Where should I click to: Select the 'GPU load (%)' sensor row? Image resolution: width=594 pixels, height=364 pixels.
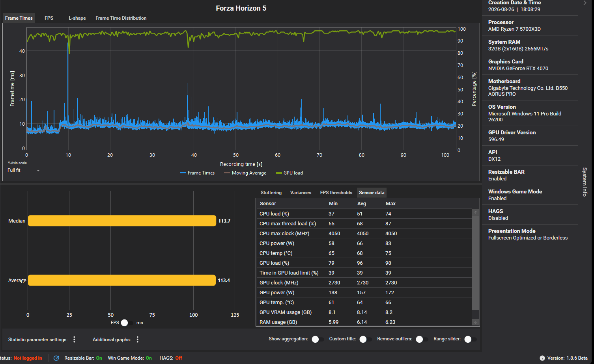pos(364,263)
